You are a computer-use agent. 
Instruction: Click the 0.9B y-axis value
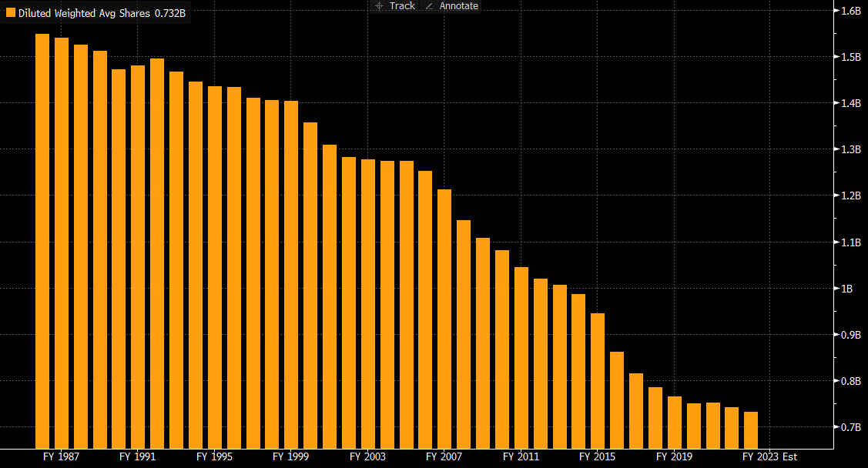click(x=851, y=335)
